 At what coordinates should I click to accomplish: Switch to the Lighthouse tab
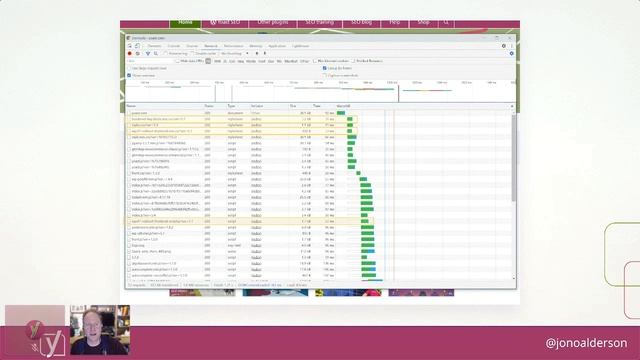coord(301,46)
